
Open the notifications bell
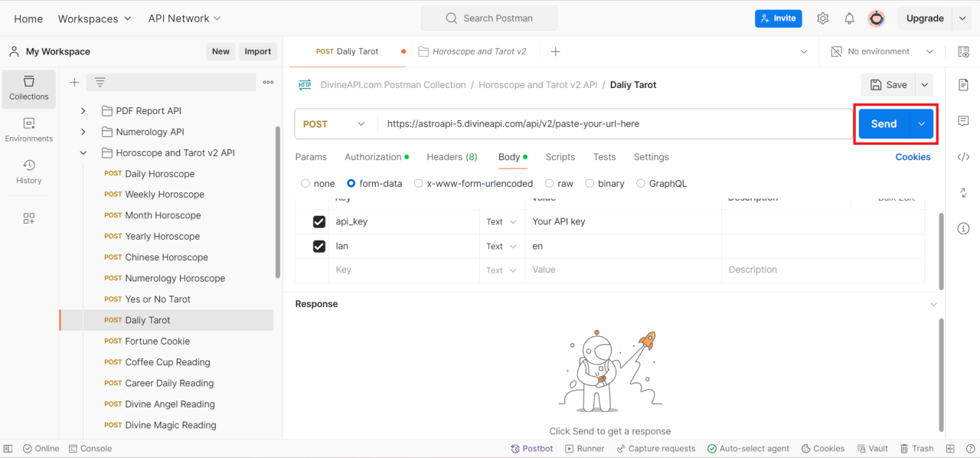(849, 18)
